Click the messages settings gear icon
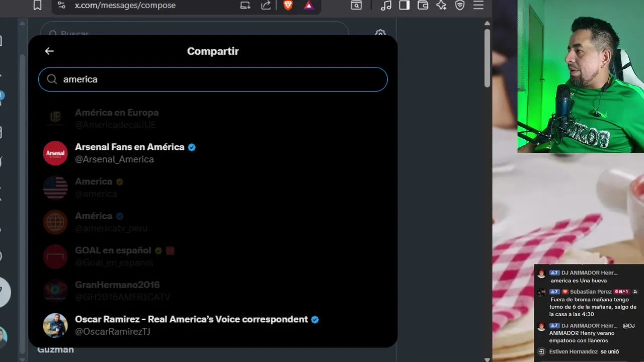 [380, 33]
